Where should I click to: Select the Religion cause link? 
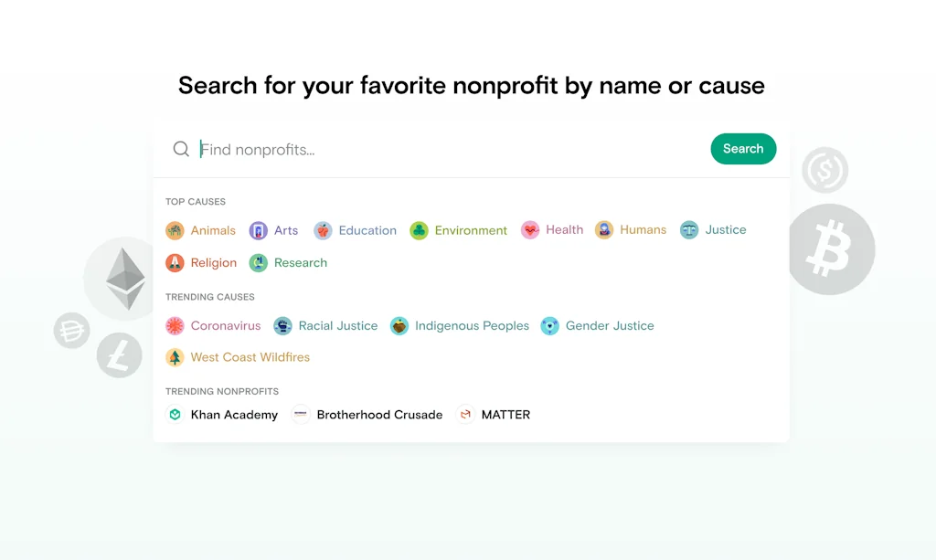(213, 263)
